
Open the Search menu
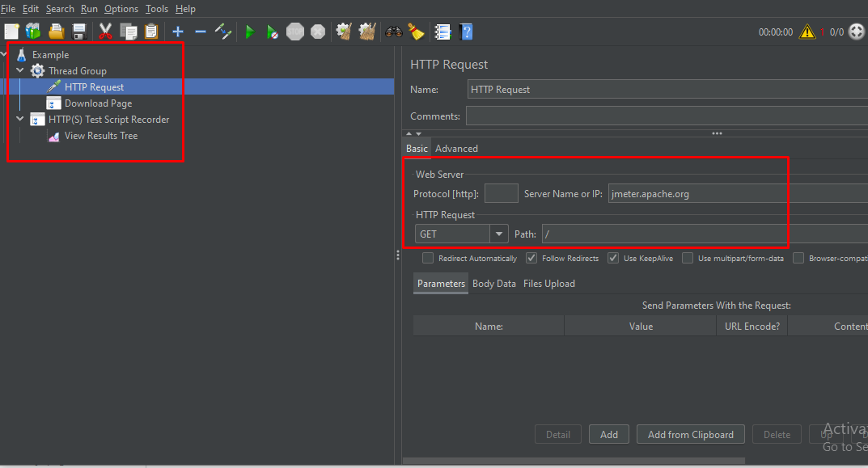[60, 9]
